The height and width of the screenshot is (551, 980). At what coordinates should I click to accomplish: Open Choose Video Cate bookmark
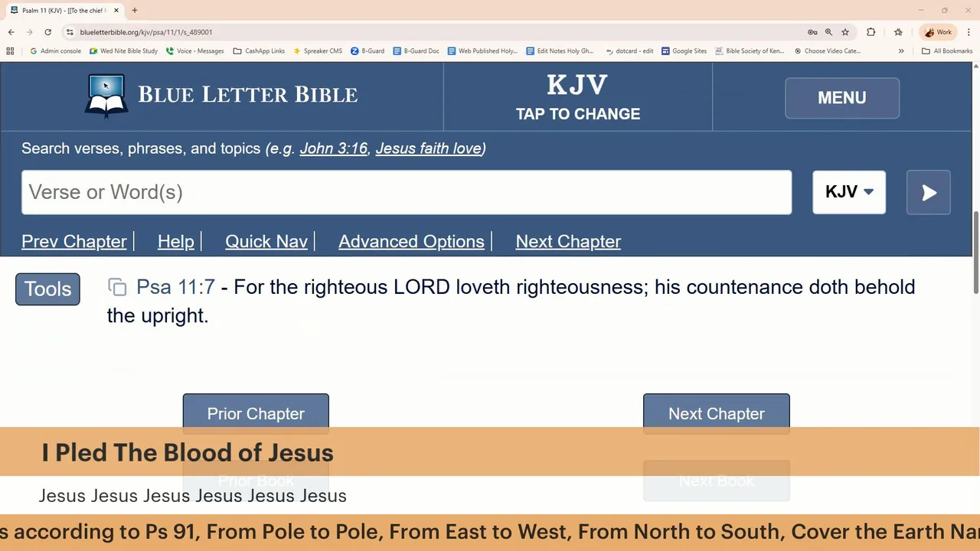pyautogui.click(x=827, y=51)
